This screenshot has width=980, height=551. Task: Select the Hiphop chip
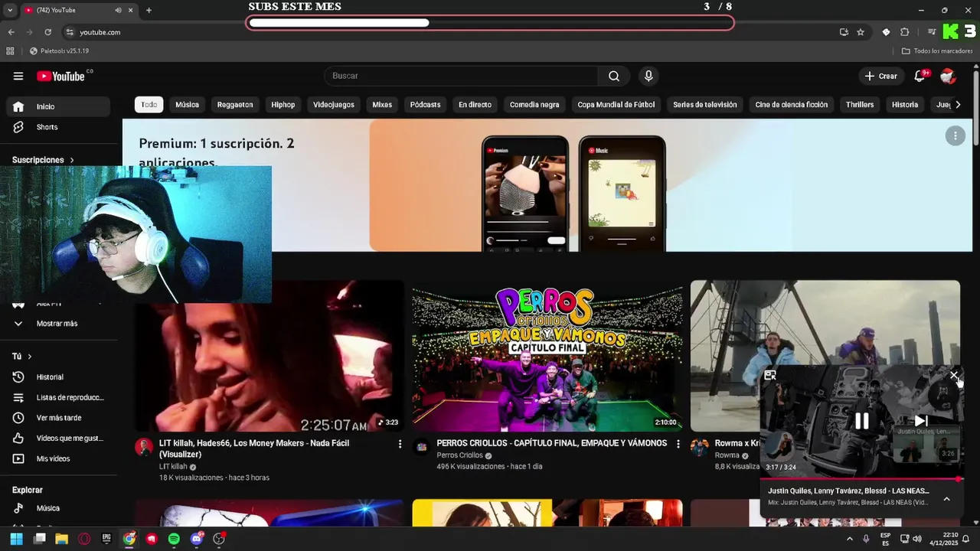point(283,105)
